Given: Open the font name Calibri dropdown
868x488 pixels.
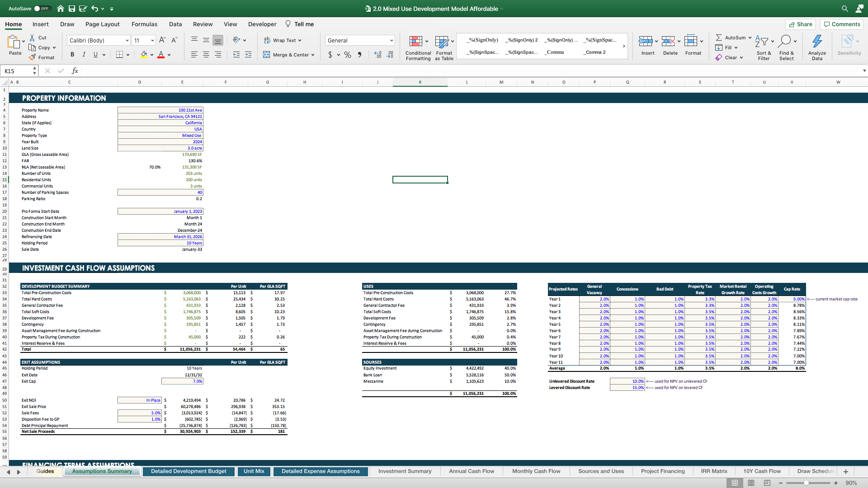Looking at the screenshot, I should click(127, 40).
